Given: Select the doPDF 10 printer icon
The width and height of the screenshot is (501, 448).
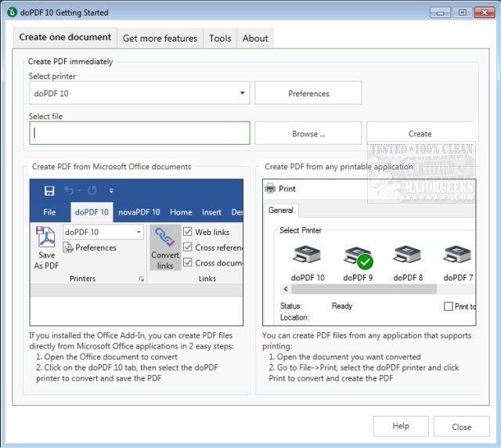Looking at the screenshot, I should (x=308, y=256).
